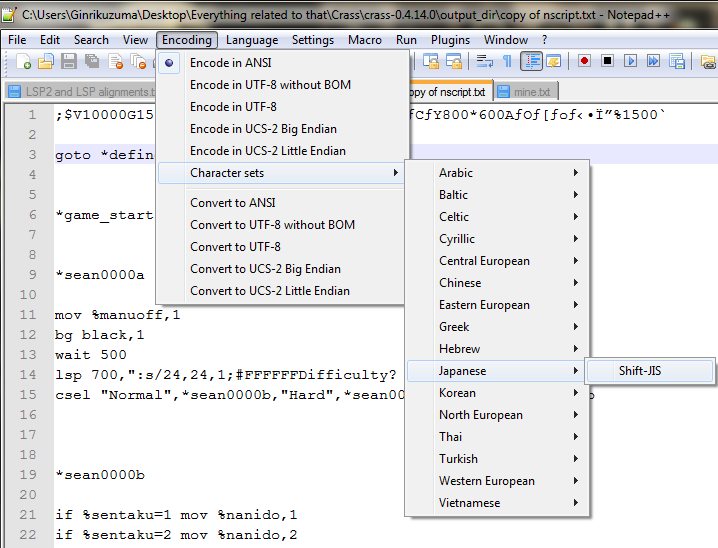Open the Search menu
The height and width of the screenshot is (548, 718).
[91, 40]
